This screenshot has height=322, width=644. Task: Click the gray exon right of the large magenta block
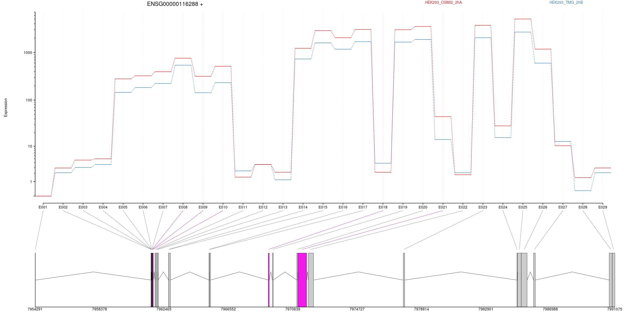click(311, 280)
